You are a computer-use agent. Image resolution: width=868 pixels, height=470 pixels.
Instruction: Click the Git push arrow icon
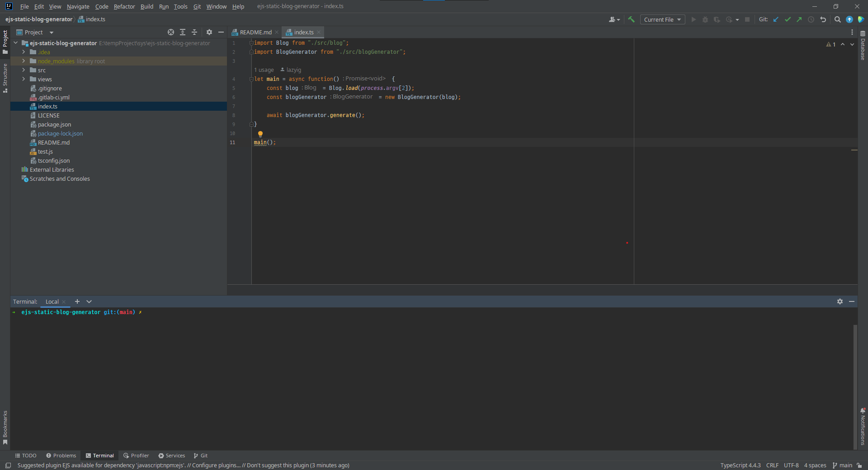pyautogui.click(x=799, y=19)
